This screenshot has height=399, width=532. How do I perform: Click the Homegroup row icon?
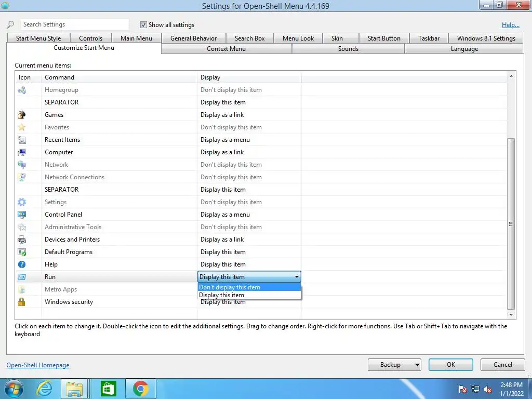22,90
